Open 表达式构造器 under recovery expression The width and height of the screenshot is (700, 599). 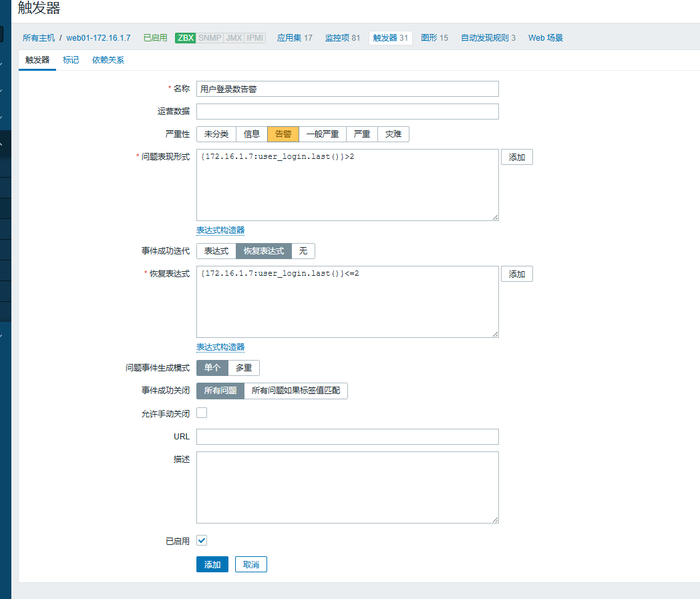(x=220, y=347)
